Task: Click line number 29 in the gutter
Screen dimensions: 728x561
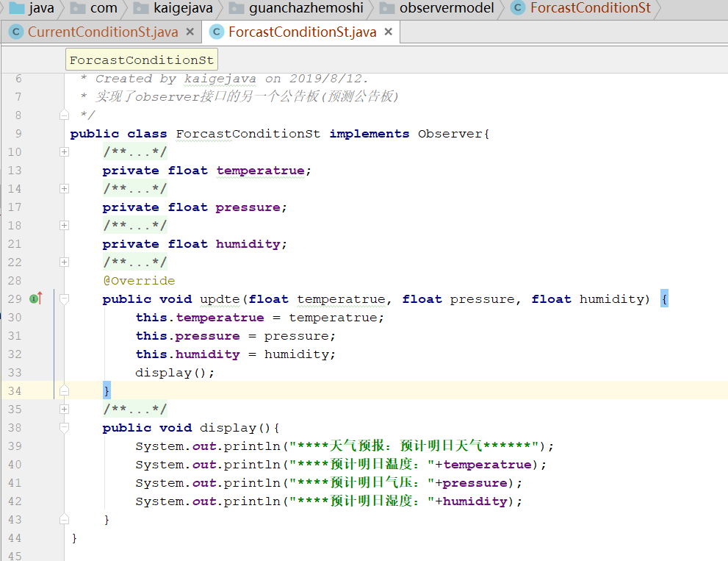Action: point(15,299)
